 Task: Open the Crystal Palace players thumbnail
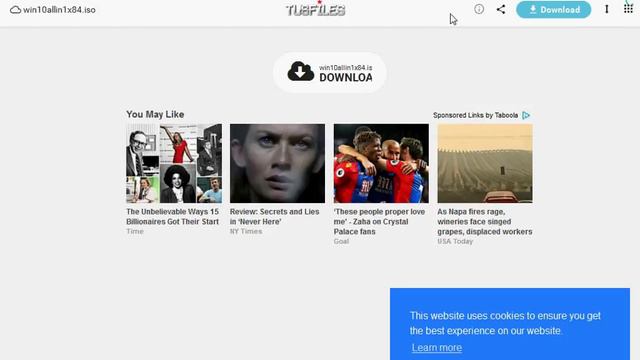point(381,163)
